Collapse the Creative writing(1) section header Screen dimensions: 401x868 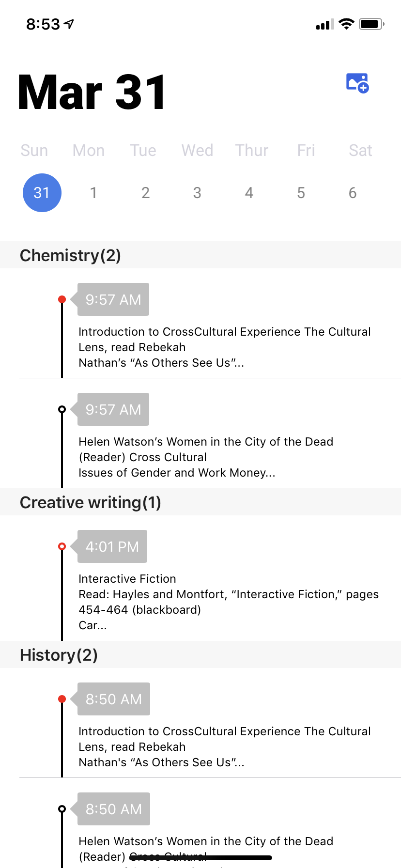pos(200,502)
